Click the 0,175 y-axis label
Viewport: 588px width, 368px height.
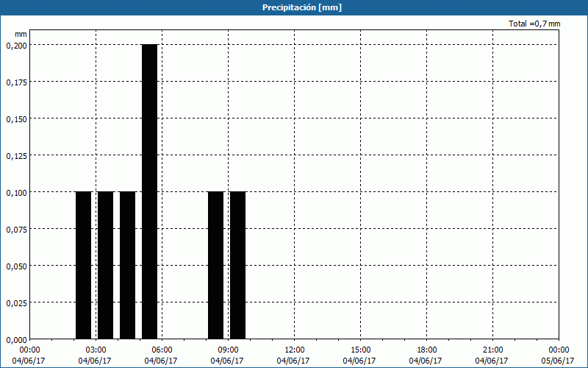click(16, 82)
